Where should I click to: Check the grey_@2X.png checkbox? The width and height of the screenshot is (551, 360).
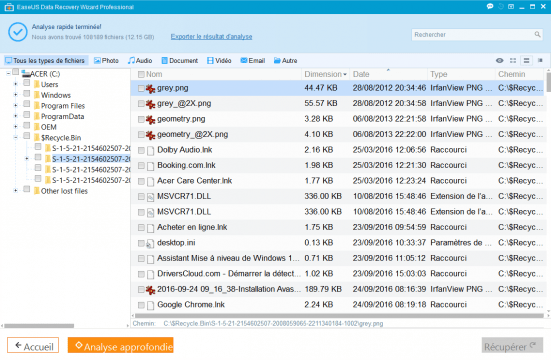pyautogui.click(x=141, y=104)
